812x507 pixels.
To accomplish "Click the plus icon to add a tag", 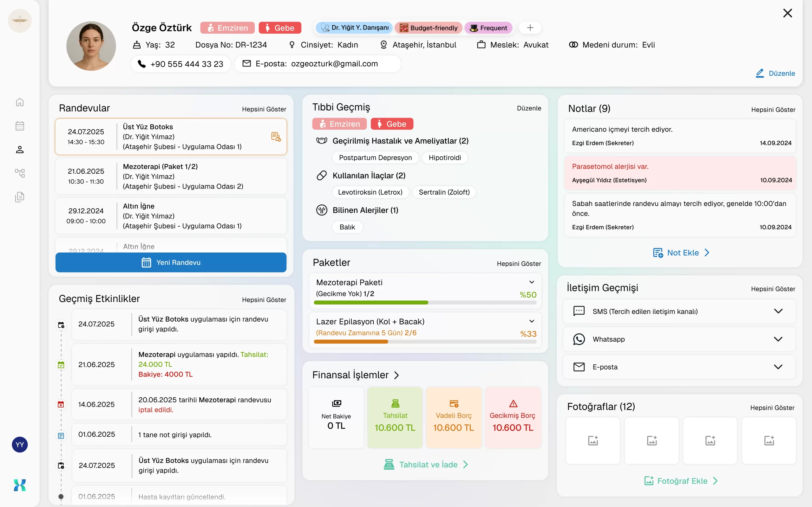I will (x=530, y=28).
